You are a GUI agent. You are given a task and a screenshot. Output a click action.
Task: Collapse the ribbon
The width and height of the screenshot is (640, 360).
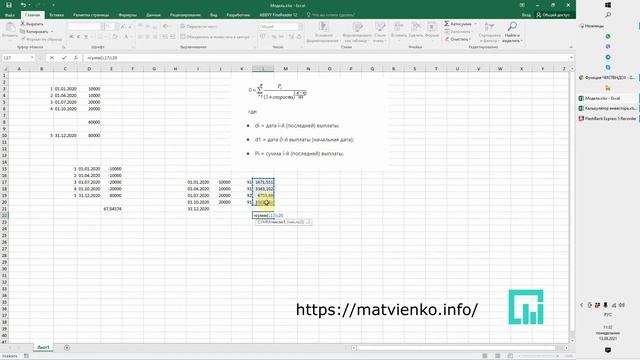coord(571,47)
